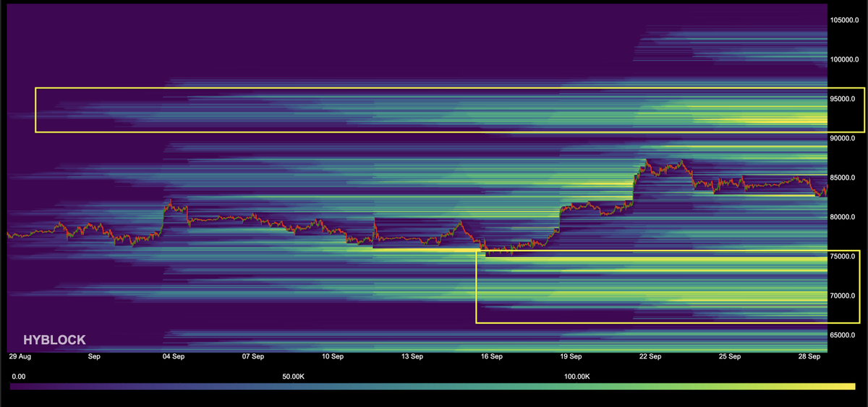Click the 50.00K color scale label

pyautogui.click(x=293, y=377)
